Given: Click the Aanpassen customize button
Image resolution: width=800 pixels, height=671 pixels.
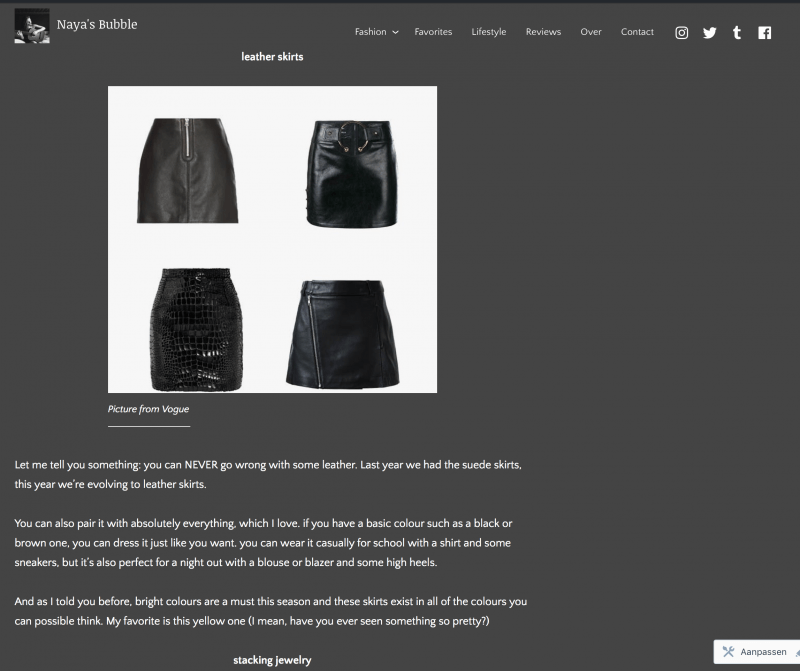Looking at the screenshot, I should [x=757, y=652].
